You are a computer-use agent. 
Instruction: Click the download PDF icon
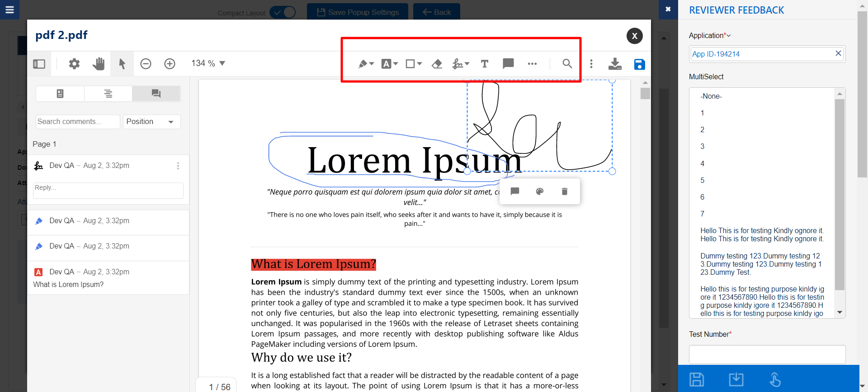[615, 64]
